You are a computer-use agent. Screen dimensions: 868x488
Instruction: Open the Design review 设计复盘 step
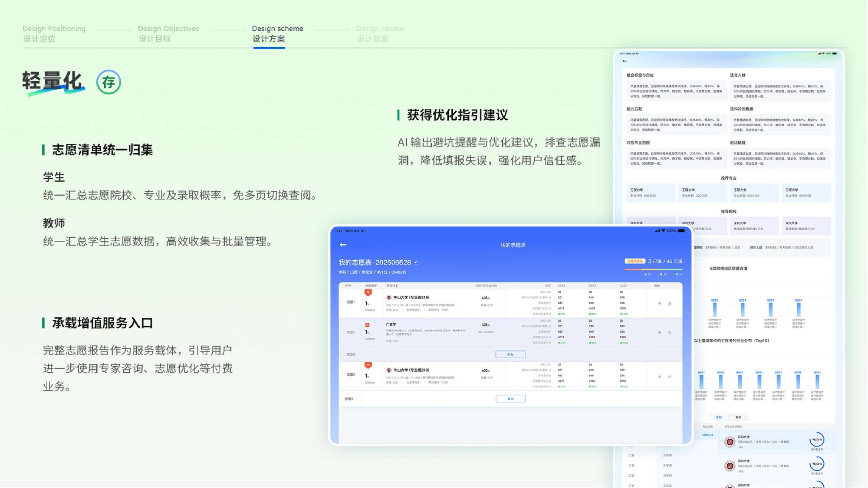[x=380, y=33]
